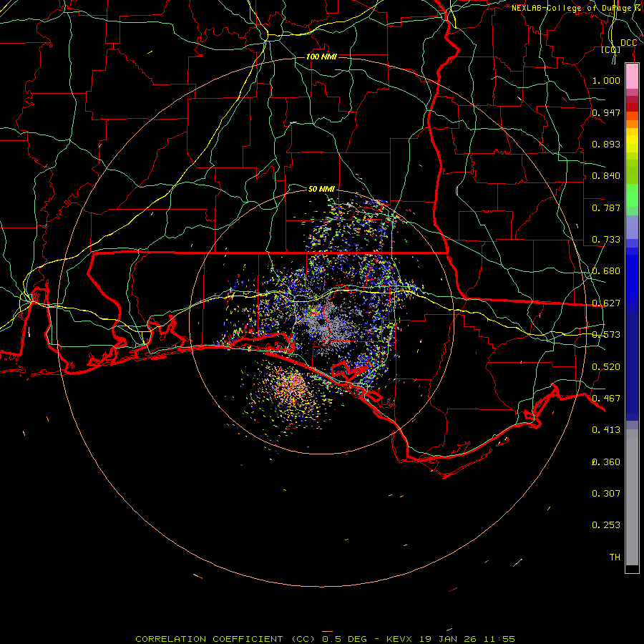Screen dimensions: 644x644
Task: Select the 0.573 color scale value
Action: click(606, 335)
